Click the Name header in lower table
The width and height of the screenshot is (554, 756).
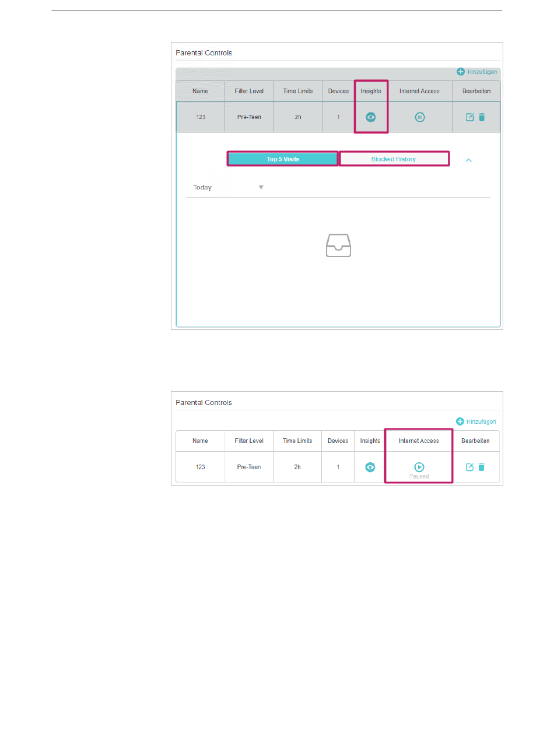click(200, 441)
